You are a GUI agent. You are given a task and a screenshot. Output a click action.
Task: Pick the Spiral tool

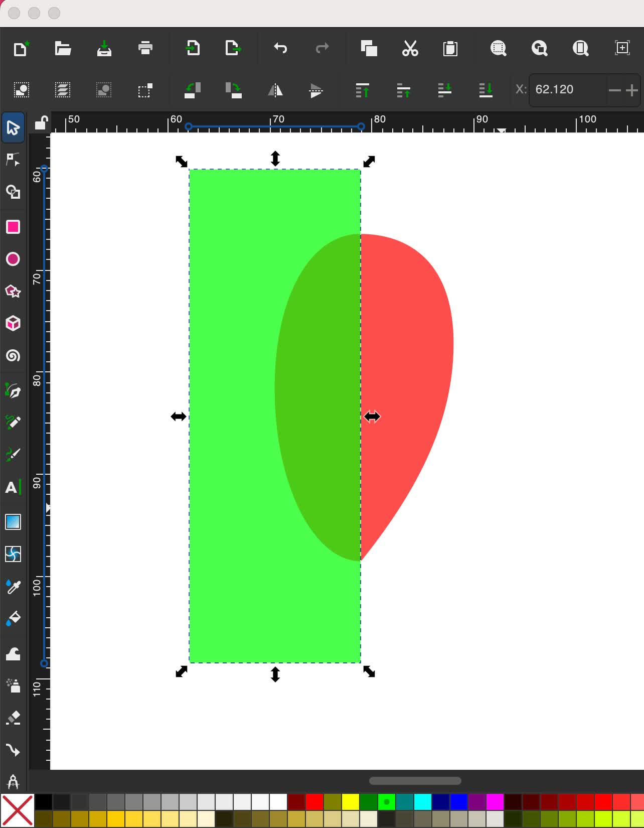(x=13, y=356)
